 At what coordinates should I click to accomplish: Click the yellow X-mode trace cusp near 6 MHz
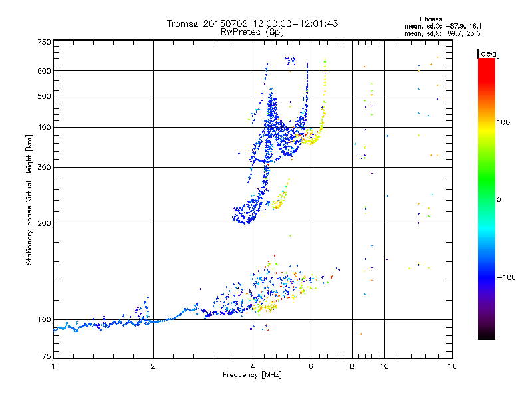[x=311, y=139]
